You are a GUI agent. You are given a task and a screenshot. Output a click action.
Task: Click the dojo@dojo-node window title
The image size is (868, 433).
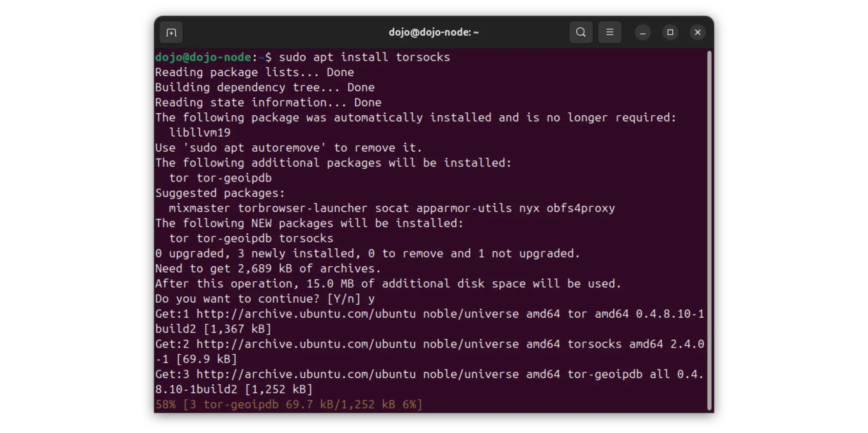(x=433, y=33)
